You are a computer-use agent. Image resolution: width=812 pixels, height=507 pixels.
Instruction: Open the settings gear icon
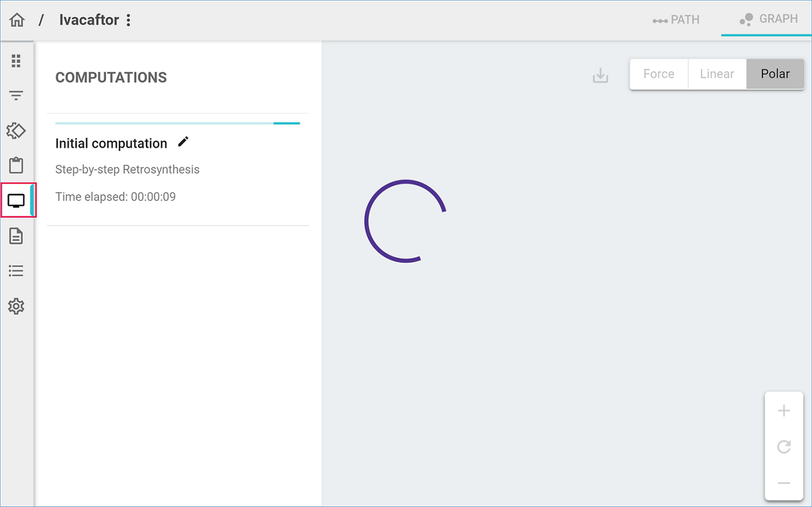(x=16, y=306)
